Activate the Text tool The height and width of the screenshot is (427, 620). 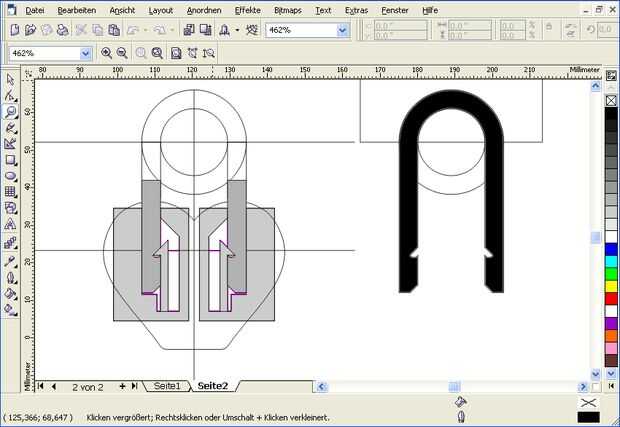[10, 224]
